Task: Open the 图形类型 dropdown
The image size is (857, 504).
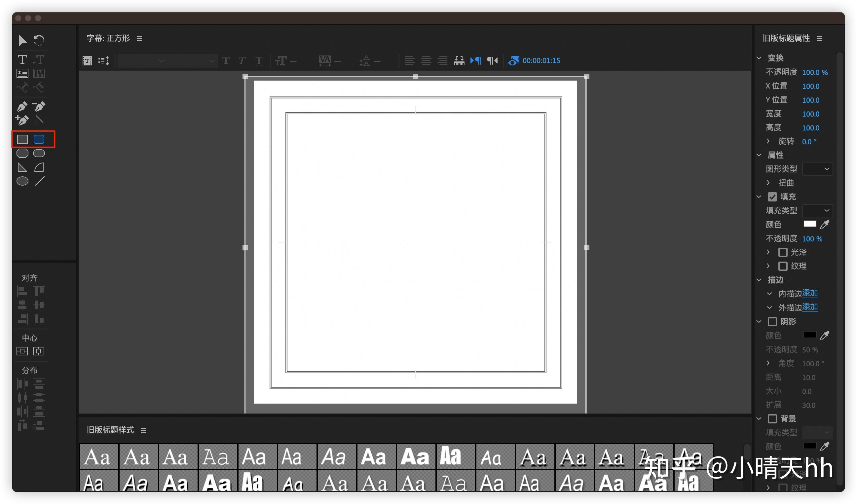Action: point(817,169)
